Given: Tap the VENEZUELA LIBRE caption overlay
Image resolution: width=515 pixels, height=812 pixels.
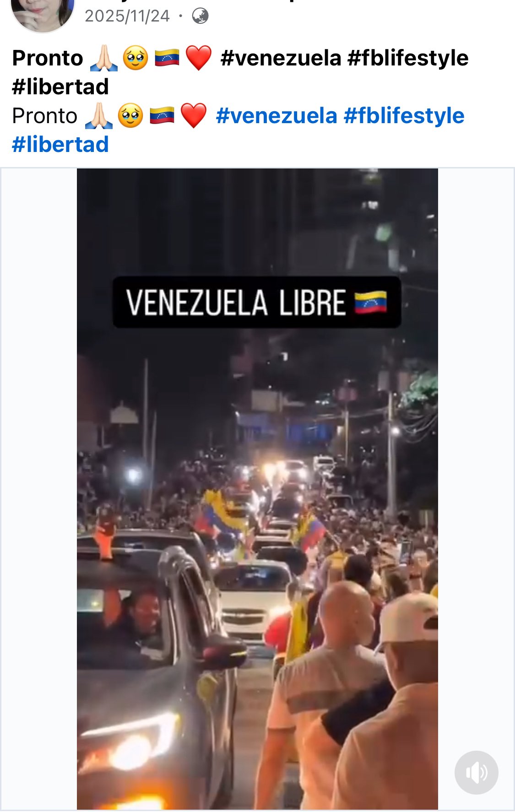Looking at the screenshot, I should pos(257,302).
